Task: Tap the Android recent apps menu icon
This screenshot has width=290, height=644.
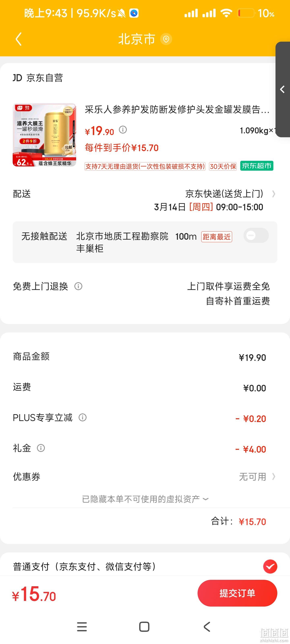Action: click(82, 627)
